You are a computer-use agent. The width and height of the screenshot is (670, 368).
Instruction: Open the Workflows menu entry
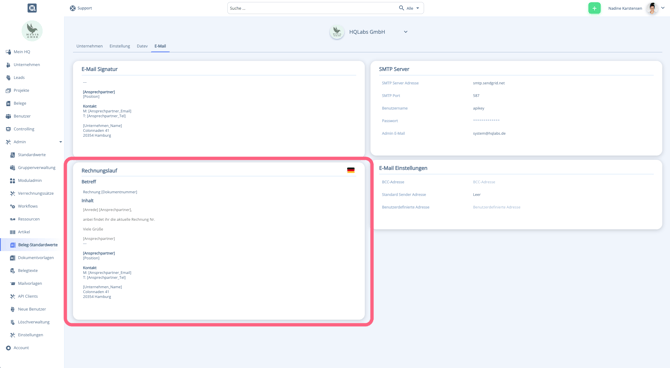pyautogui.click(x=28, y=206)
